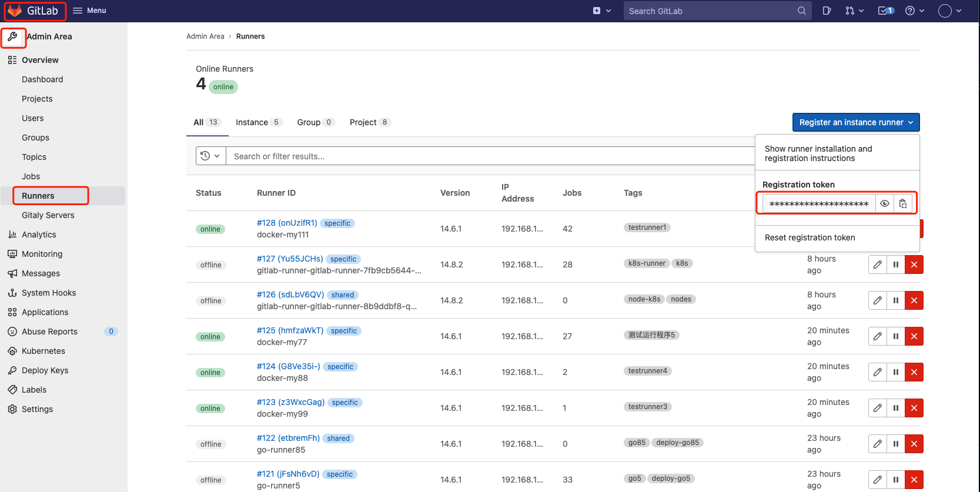
Task: Open Topics in sidebar
Action: tap(34, 157)
